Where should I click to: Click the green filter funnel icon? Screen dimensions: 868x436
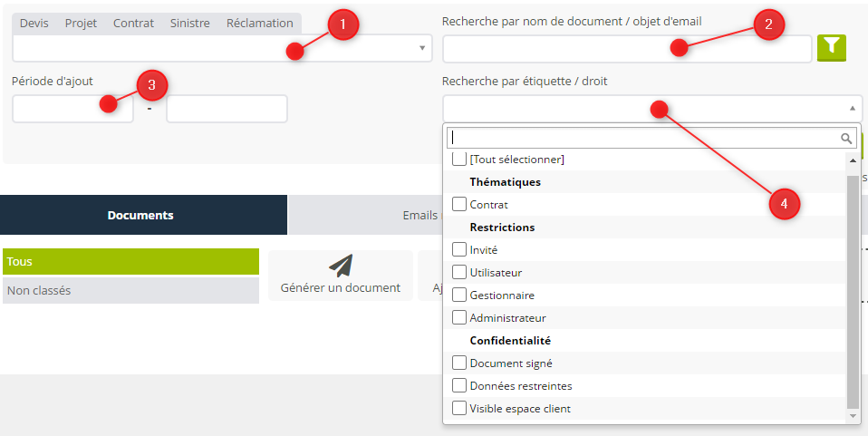831,48
